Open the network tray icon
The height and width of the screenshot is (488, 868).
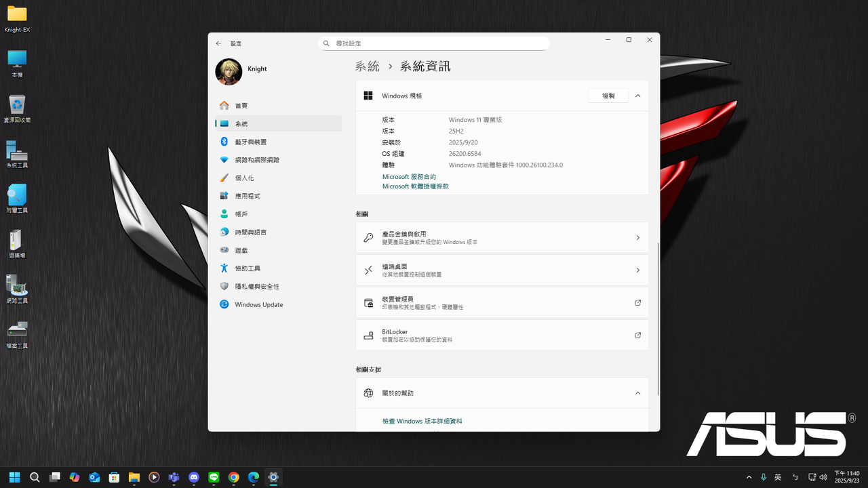tap(812, 477)
